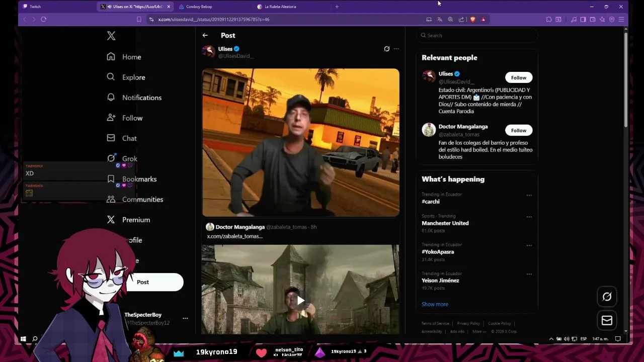Click the Premium X icon

pos(111,219)
